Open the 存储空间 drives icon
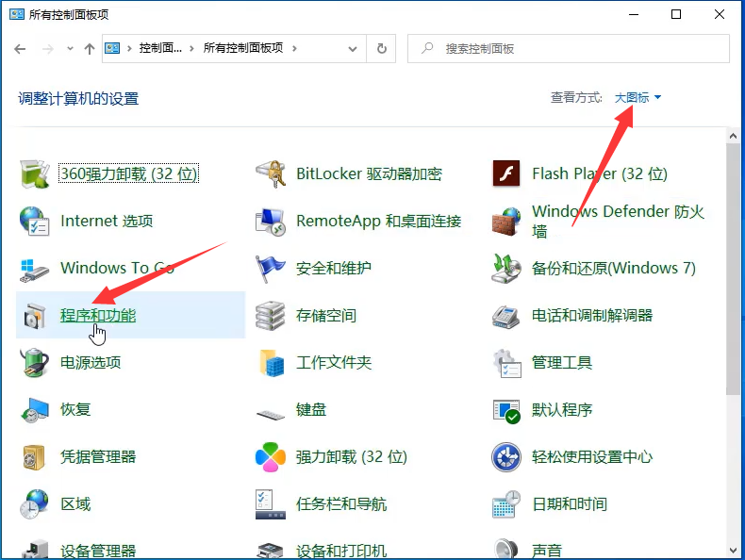This screenshot has height=560, width=745. pos(271,315)
